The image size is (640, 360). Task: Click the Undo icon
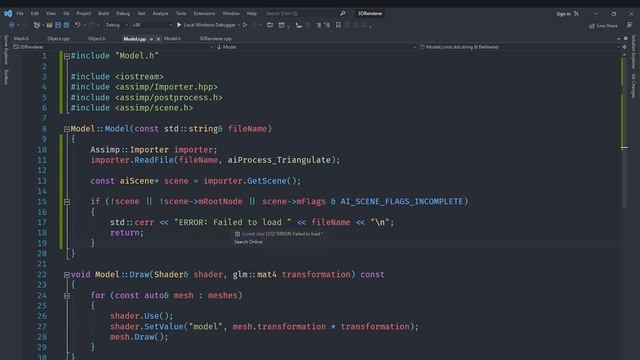77,25
